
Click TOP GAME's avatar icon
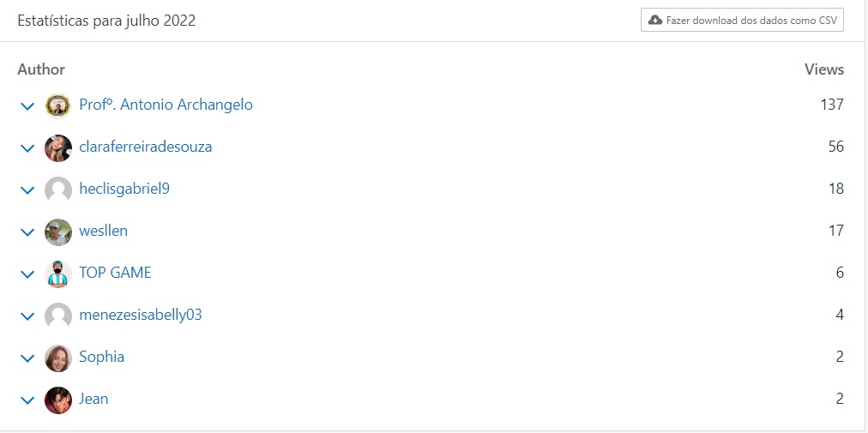[x=57, y=274]
